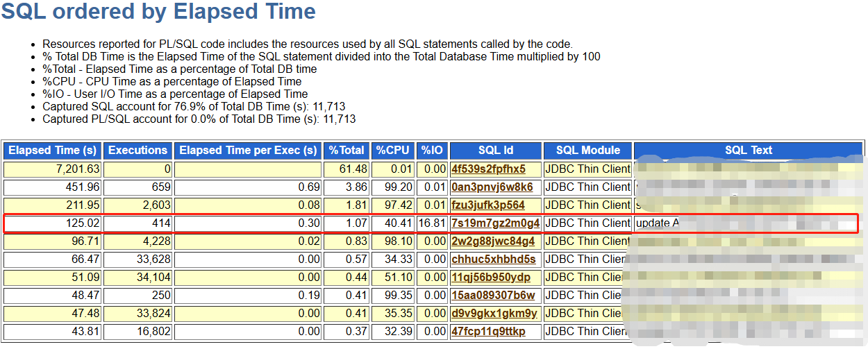Click the 47fcp11q9ttkp SQL Id link
The image size is (868, 349).
pos(488,332)
